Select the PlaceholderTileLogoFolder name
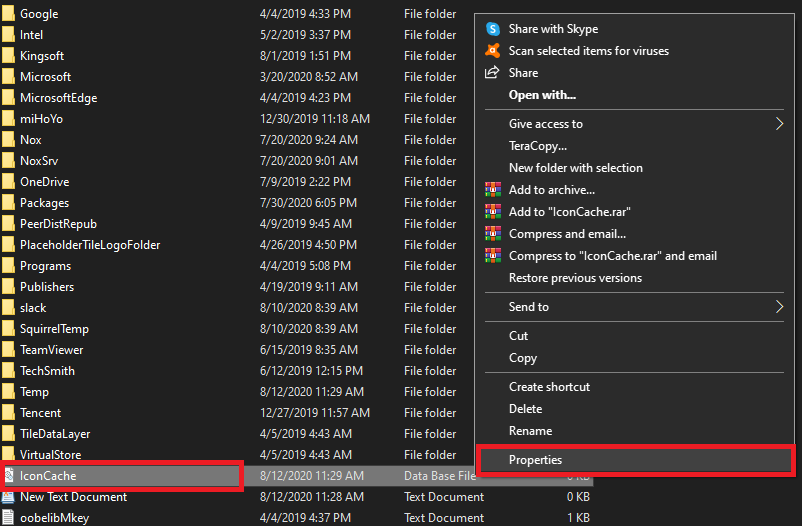 coord(90,245)
